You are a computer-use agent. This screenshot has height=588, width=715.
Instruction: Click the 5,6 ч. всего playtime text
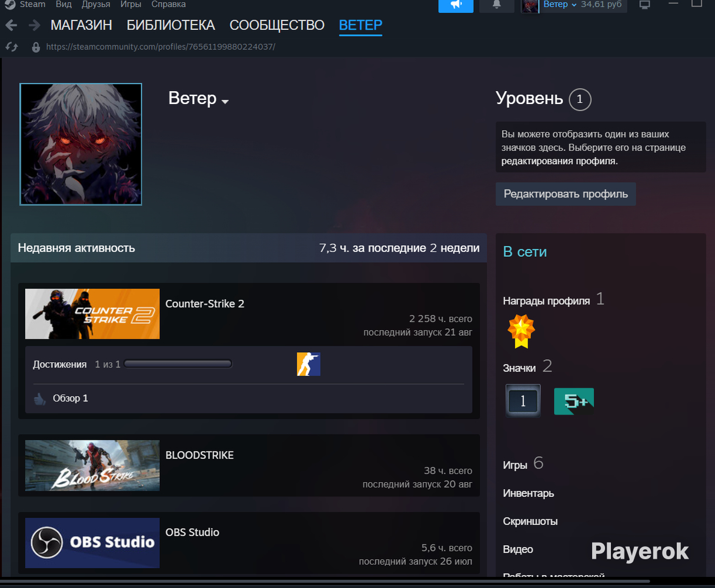[446, 547]
